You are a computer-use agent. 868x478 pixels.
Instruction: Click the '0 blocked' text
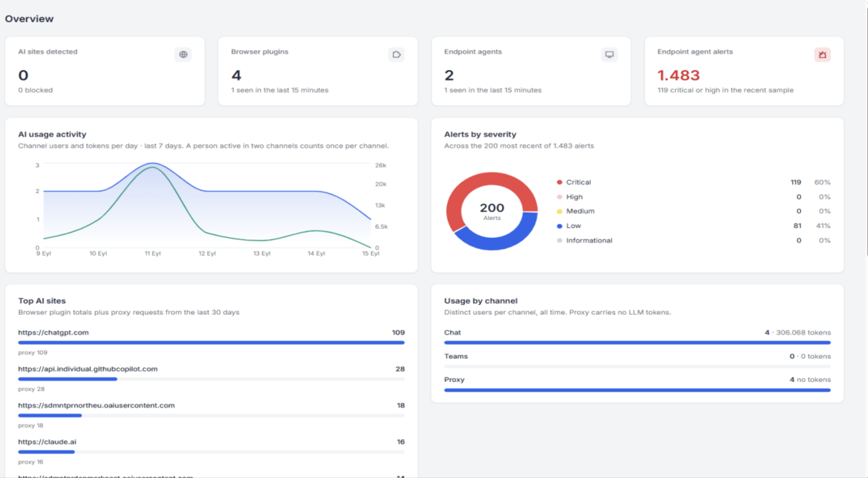[36, 90]
